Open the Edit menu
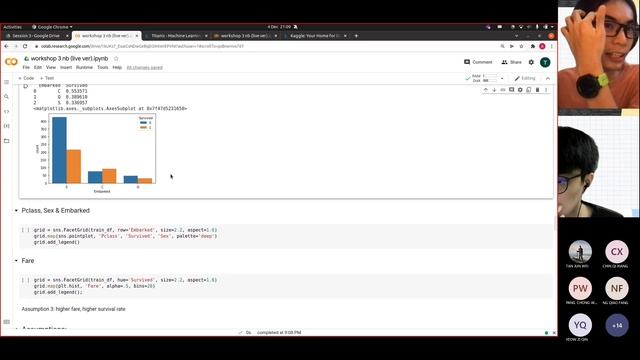The height and width of the screenshot is (360, 640). click(38, 67)
